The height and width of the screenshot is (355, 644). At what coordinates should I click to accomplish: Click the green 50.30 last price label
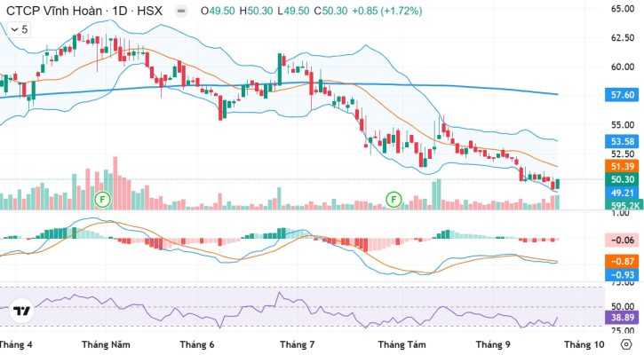(622, 179)
